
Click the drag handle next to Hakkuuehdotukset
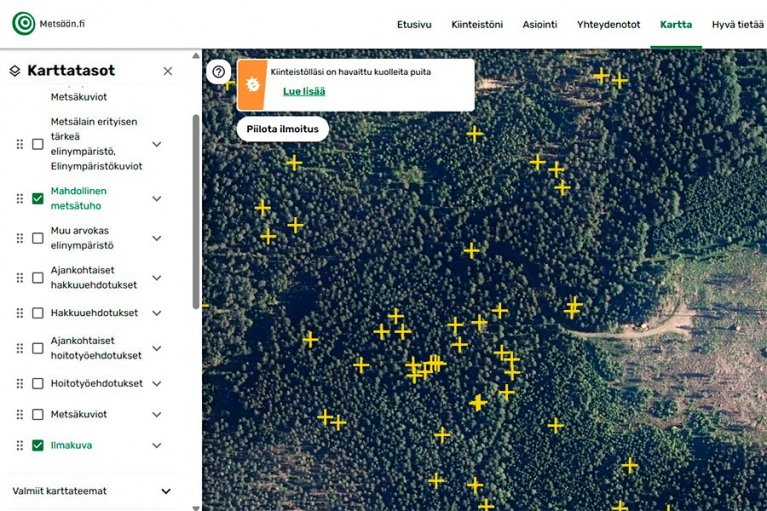(19, 313)
